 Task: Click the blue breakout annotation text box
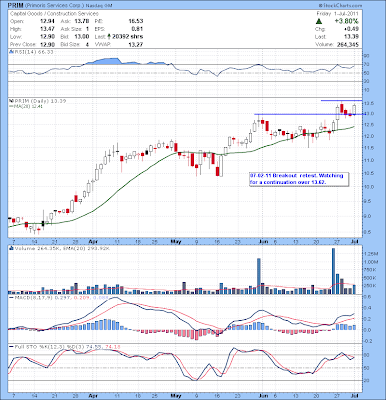coord(299,179)
